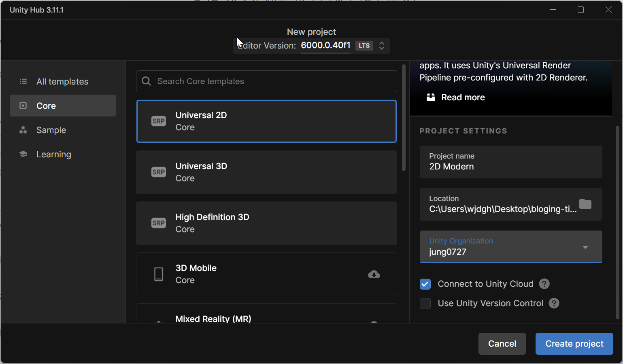This screenshot has height=364, width=623.
Task: Click the Learning graduation cap icon
Action: point(23,154)
